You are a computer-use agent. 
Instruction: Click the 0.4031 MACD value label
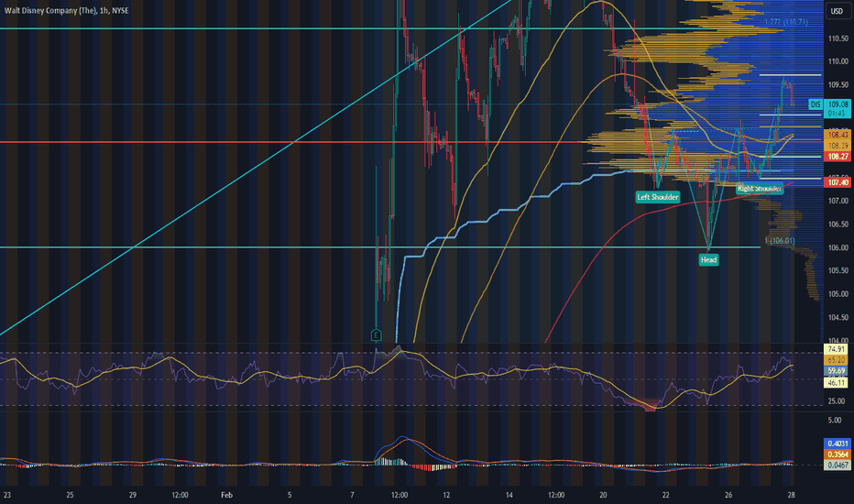coord(838,444)
